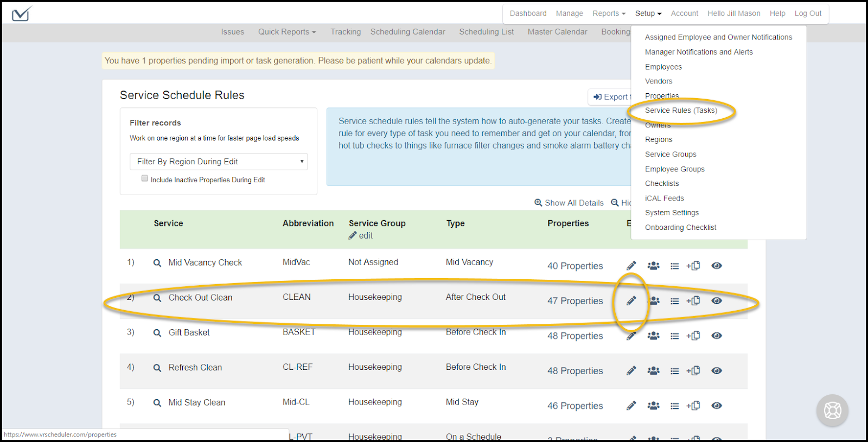Click the Export button
868x442 pixels.
pos(611,97)
